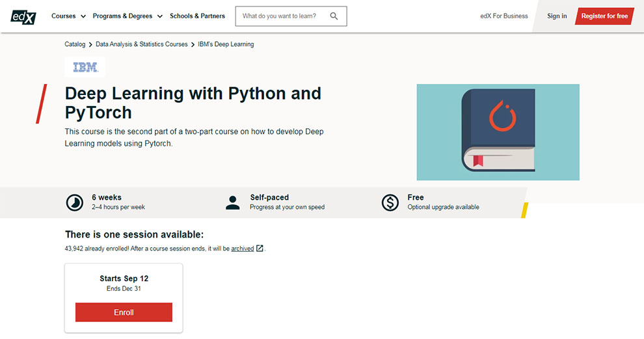Click the '6 weeks' text

[107, 197]
